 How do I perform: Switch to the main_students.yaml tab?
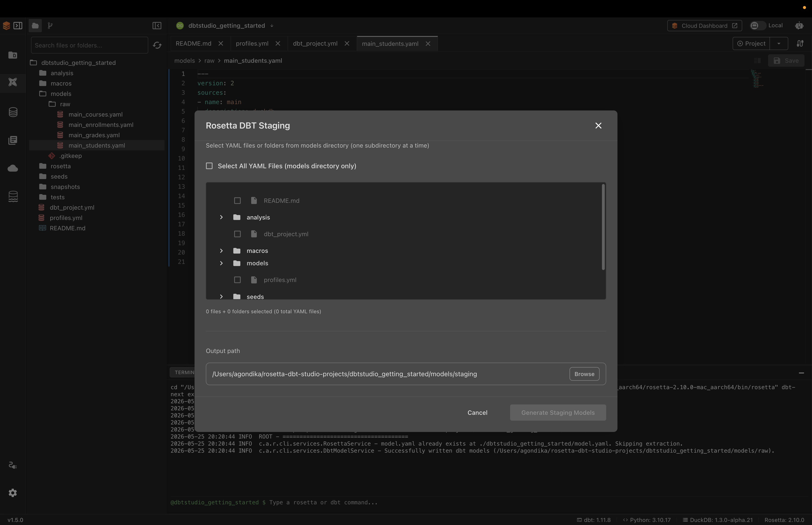tap(390, 44)
